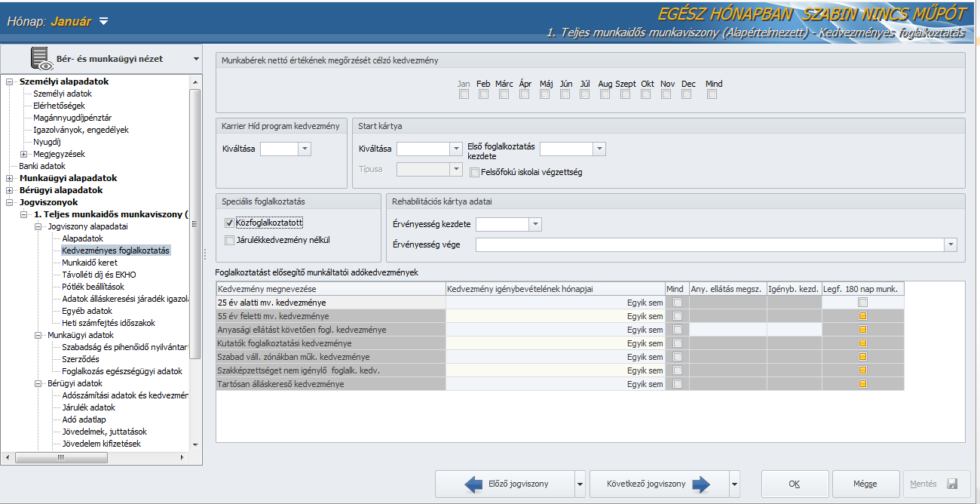The height and width of the screenshot is (504, 980).
Task: Open Banki adatok in the tree
Action: click(42, 166)
